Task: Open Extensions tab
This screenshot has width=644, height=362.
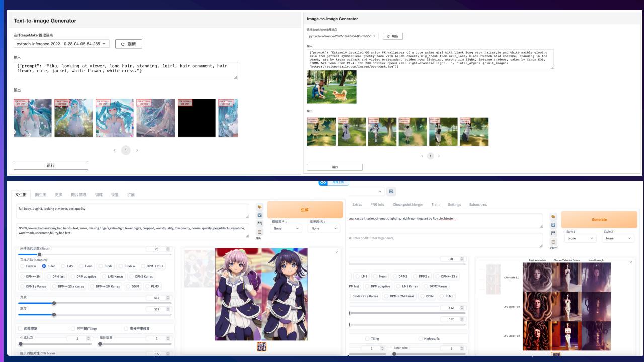Action: point(478,205)
